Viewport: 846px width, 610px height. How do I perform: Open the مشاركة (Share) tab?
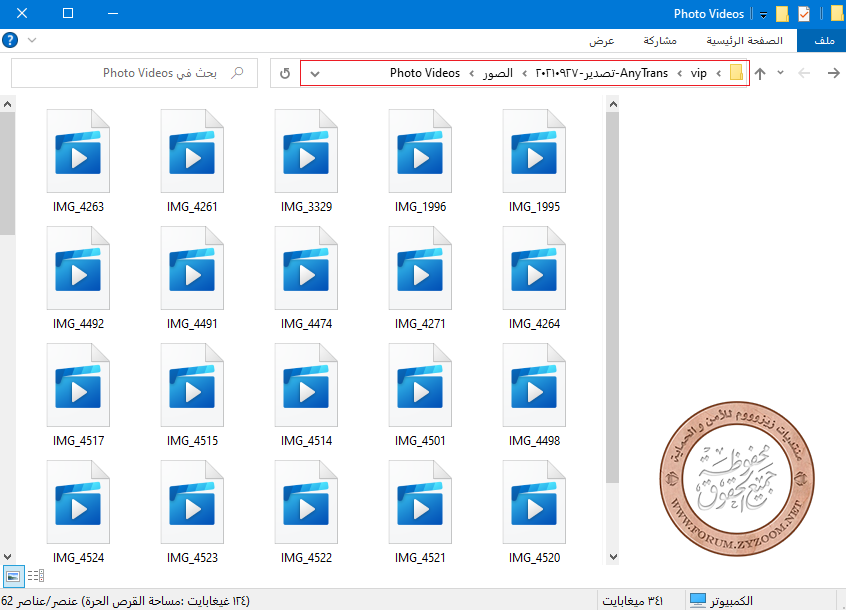point(660,40)
